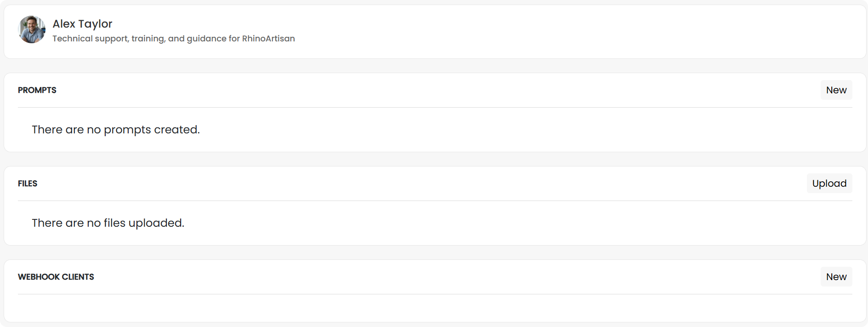Create a new prompt with the New button

836,90
